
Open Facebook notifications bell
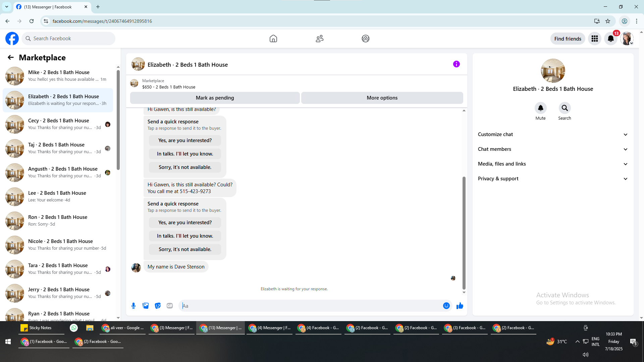coord(611,39)
